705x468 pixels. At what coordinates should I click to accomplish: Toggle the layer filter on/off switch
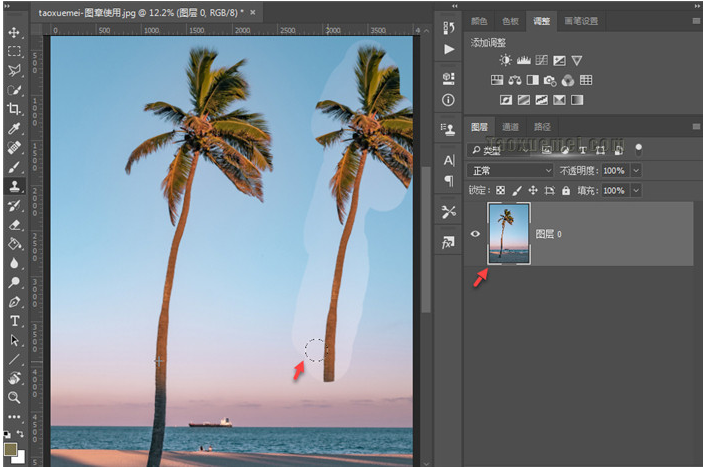coord(639,149)
